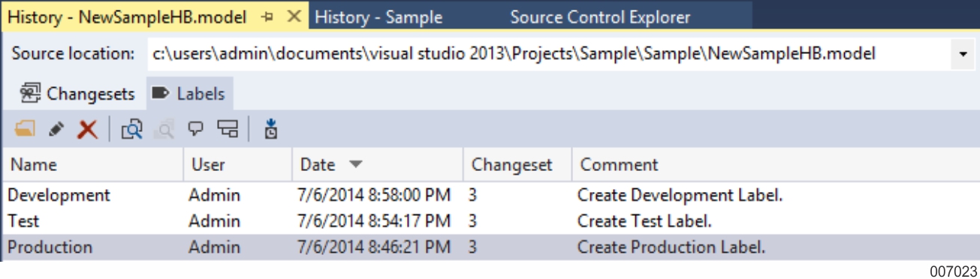Screen dimensions: 980x279
Task: Delete label with the red X icon
Action: pos(88,129)
